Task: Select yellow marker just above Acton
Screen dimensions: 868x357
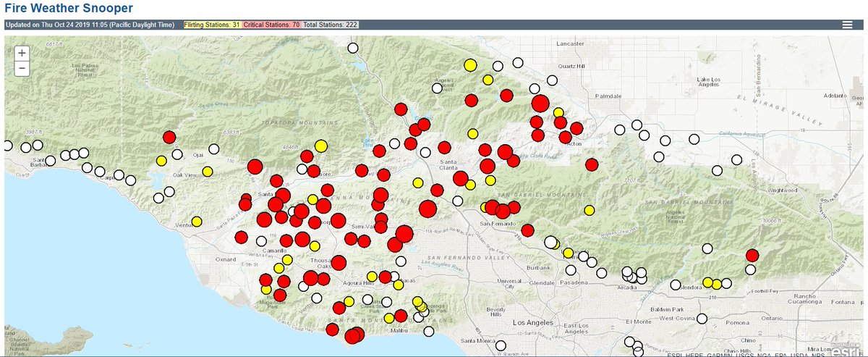Action: 558,113
